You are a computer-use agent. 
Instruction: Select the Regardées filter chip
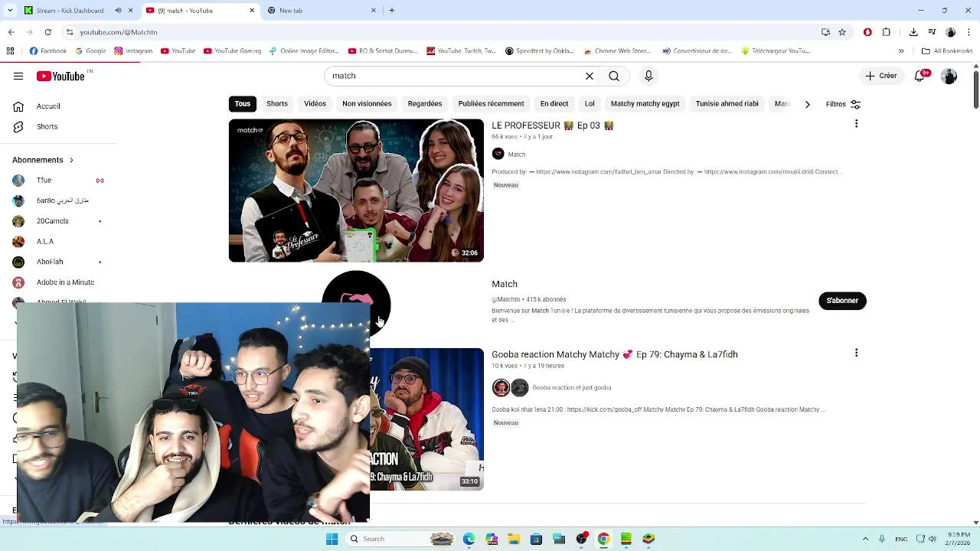click(425, 104)
